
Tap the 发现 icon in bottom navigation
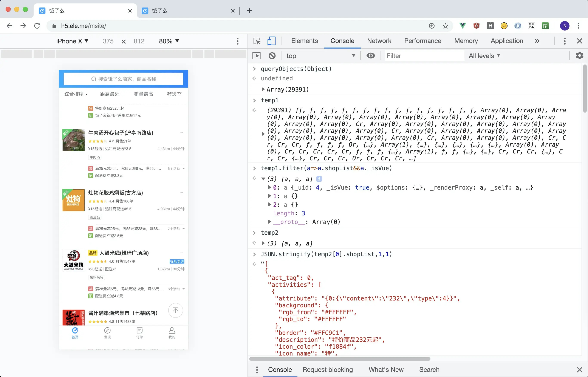(107, 333)
